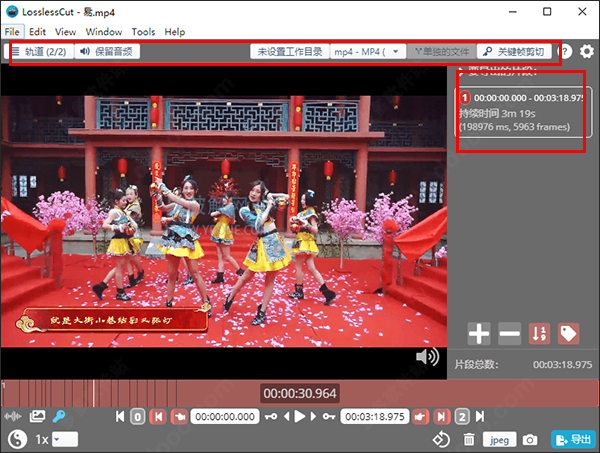Seek to the segment start cut point

158,417
